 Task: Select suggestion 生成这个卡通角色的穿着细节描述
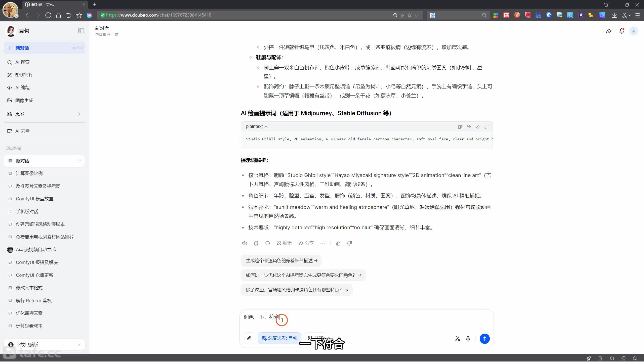281,261
